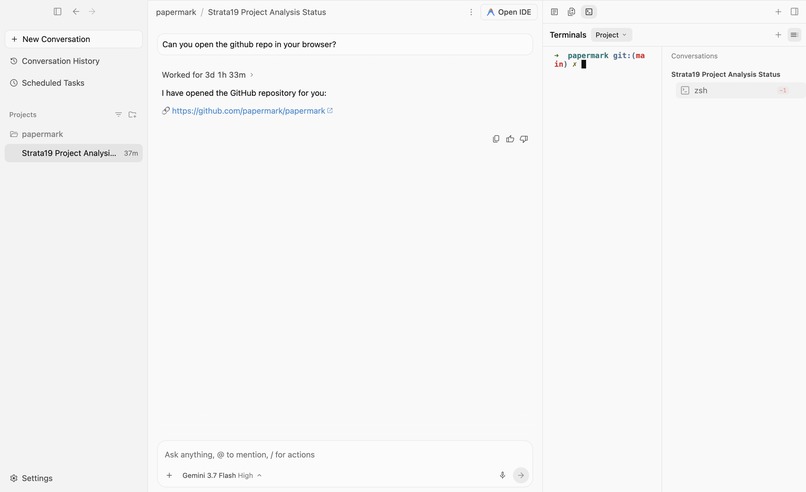Give the response a thumbs down
The width and height of the screenshot is (806, 492).
coord(524,139)
